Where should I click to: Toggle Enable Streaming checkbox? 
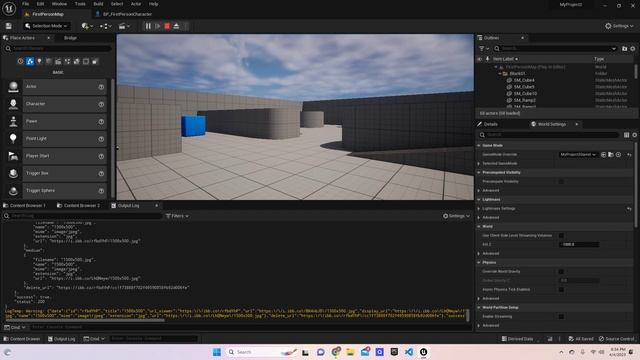point(561,316)
